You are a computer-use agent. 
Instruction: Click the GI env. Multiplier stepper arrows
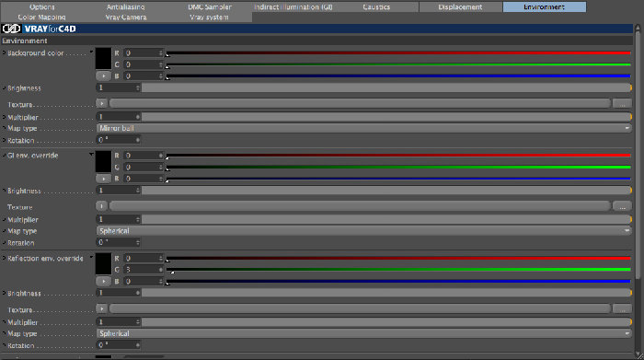138,220
